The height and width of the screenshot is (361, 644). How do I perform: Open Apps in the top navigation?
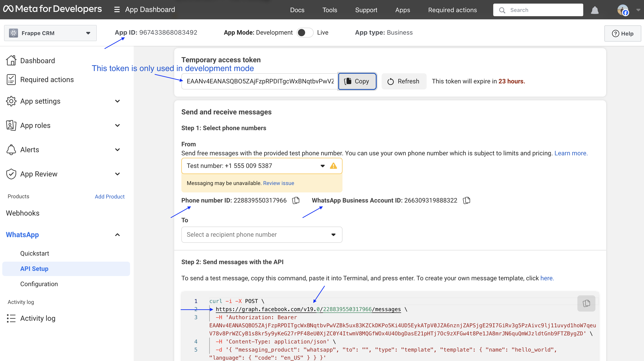(x=403, y=10)
